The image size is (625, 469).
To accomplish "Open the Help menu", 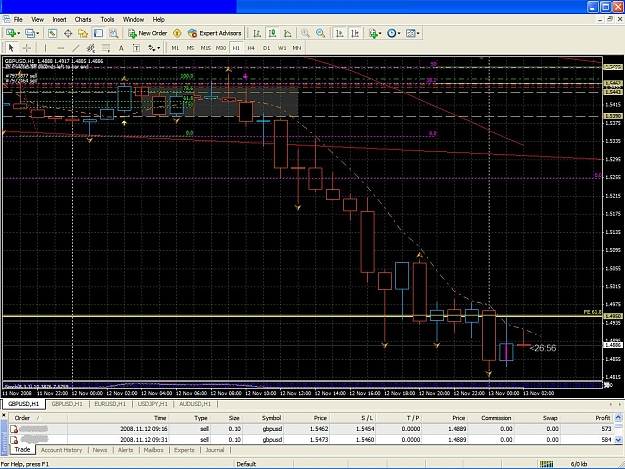I will coord(158,20).
